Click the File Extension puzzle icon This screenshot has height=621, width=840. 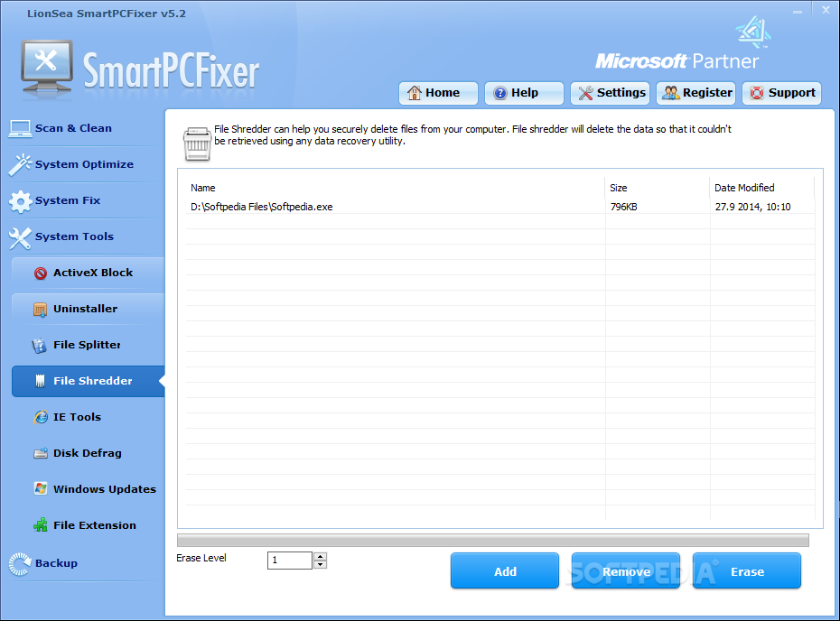pos(40,525)
